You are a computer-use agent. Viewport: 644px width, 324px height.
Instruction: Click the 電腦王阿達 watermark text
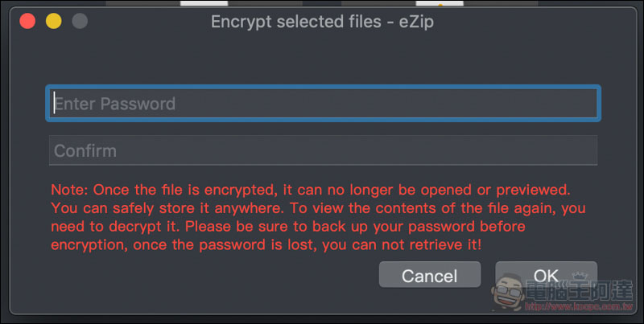click(x=580, y=291)
